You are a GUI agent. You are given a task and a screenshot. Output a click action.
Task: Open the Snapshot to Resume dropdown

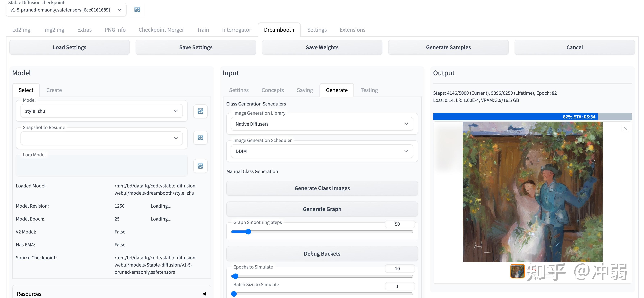click(x=102, y=138)
